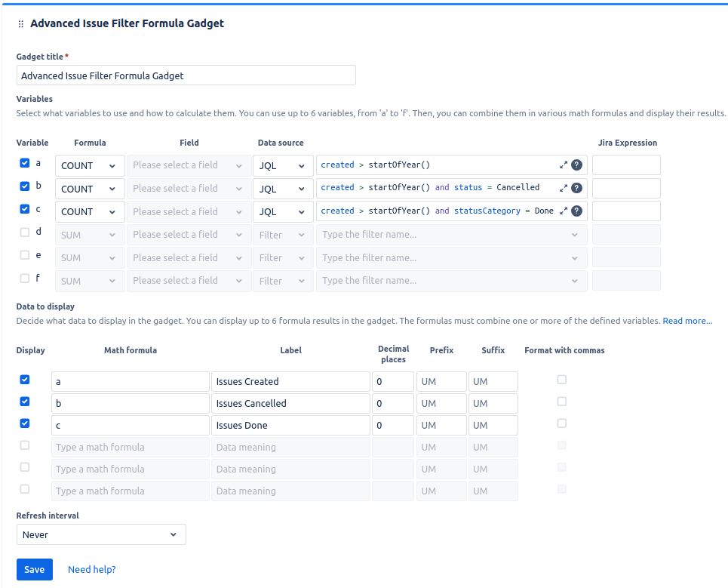Edit the Issues Cancelled label field

point(290,404)
